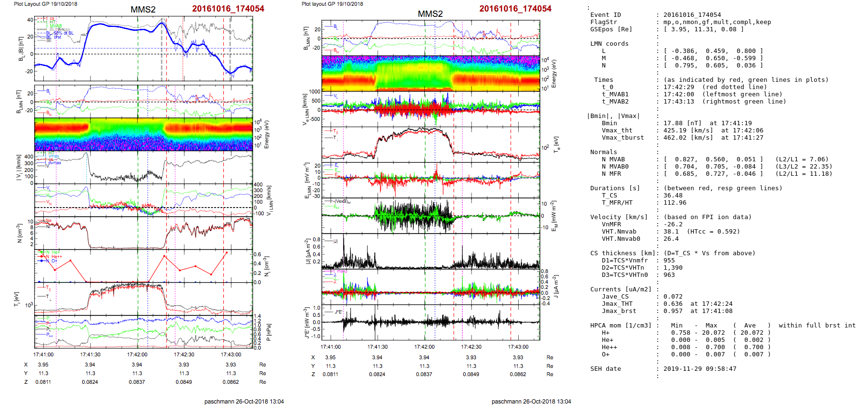This screenshot has height=405, width=868.
Task: Select Z value 0.0862 under the right plot
Action: click(518, 374)
